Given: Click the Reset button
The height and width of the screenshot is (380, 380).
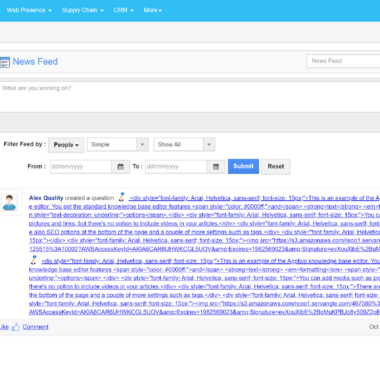Looking at the screenshot, I should pyautogui.click(x=276, y=167).
